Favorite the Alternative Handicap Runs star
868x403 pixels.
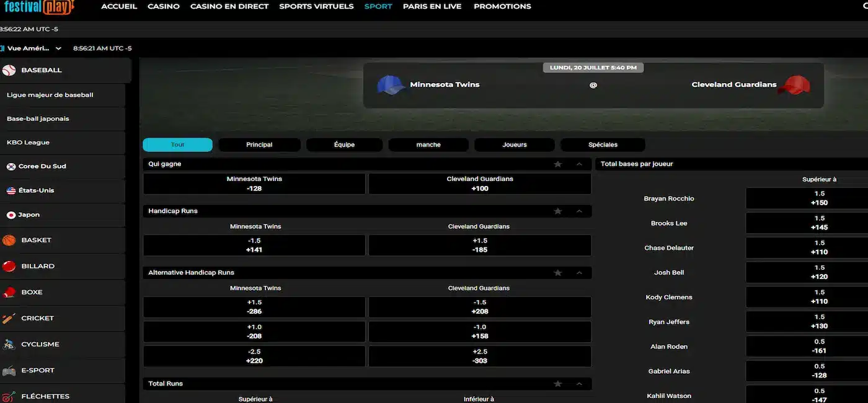coord(557,273)
